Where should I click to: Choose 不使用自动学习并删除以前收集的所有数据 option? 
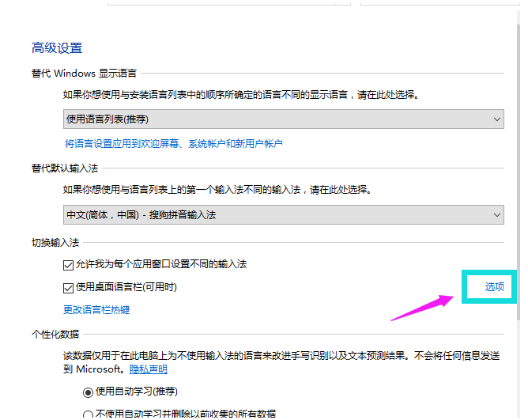[x=89, y=414]
